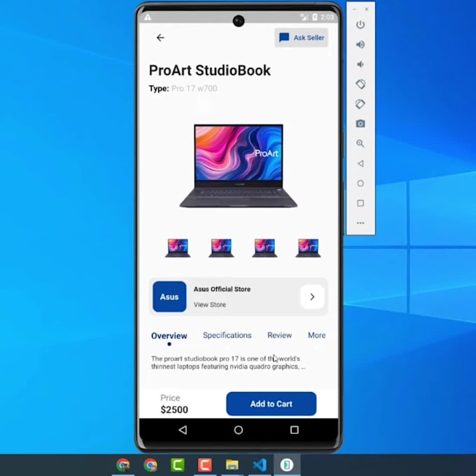Viewport: 476px width, 476px height.
Task: Click the second Chrome icon in taskbar
Action: (150, 465)
